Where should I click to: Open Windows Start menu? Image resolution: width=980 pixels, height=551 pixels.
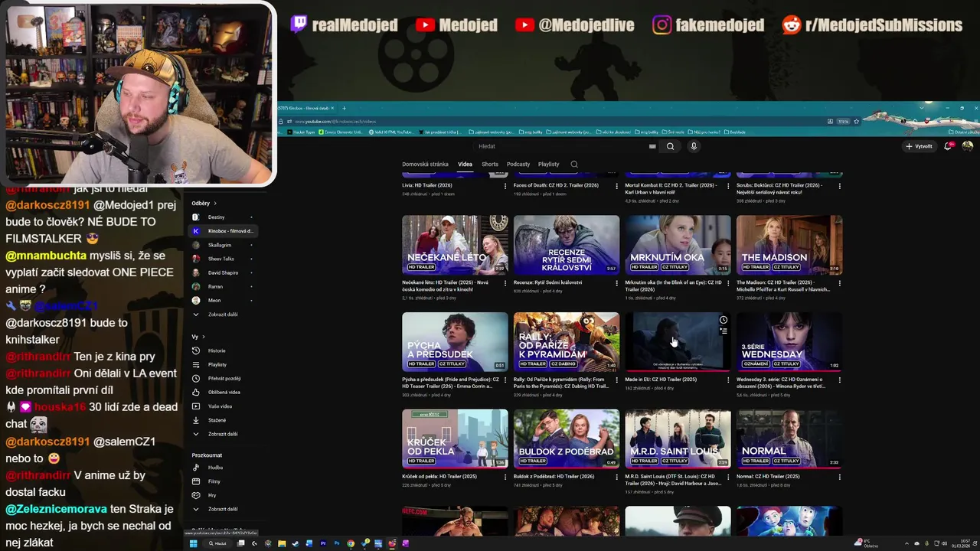194,543
